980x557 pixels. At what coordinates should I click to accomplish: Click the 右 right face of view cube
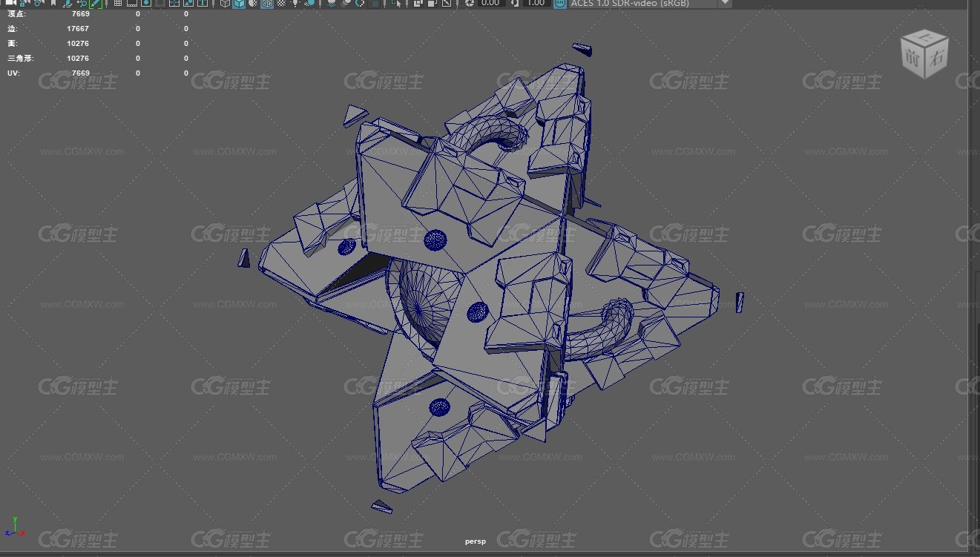[936, 57]
